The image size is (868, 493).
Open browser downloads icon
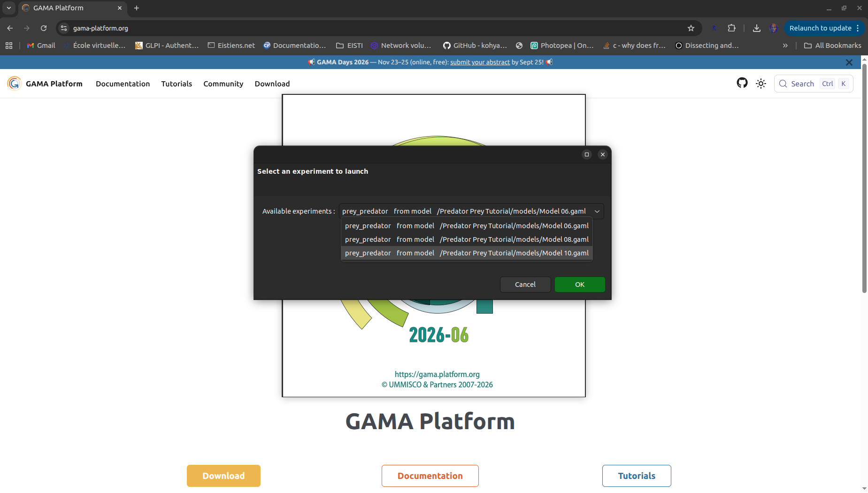[x=756, y=28]
